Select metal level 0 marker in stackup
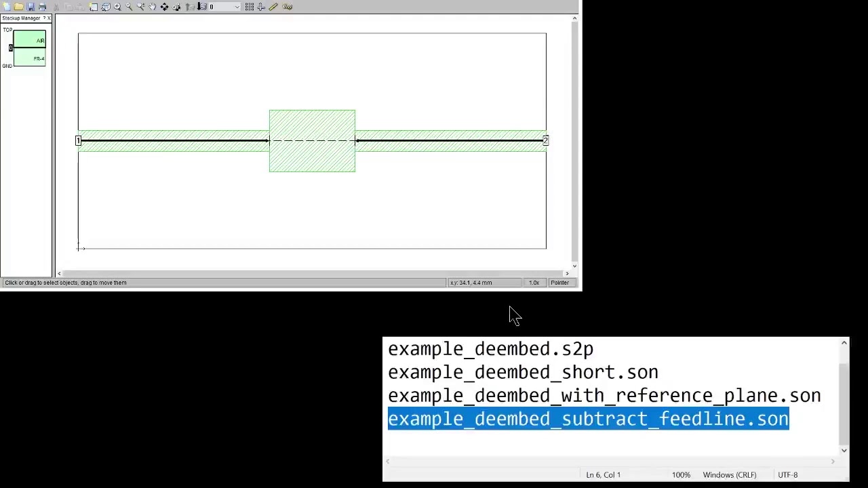Viewport: 868px width, 488px height. (x=10, y=47)
